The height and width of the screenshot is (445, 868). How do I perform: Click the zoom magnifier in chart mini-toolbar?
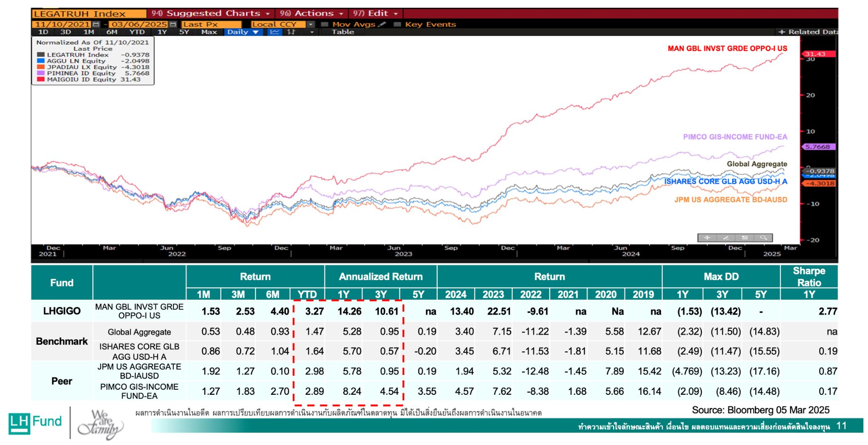click(x=763, y=238)
